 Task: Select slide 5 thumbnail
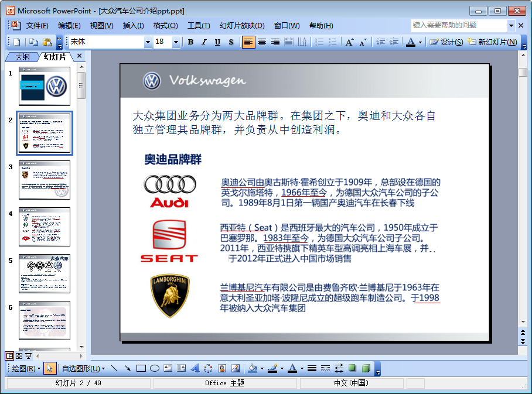coord(45,273)
